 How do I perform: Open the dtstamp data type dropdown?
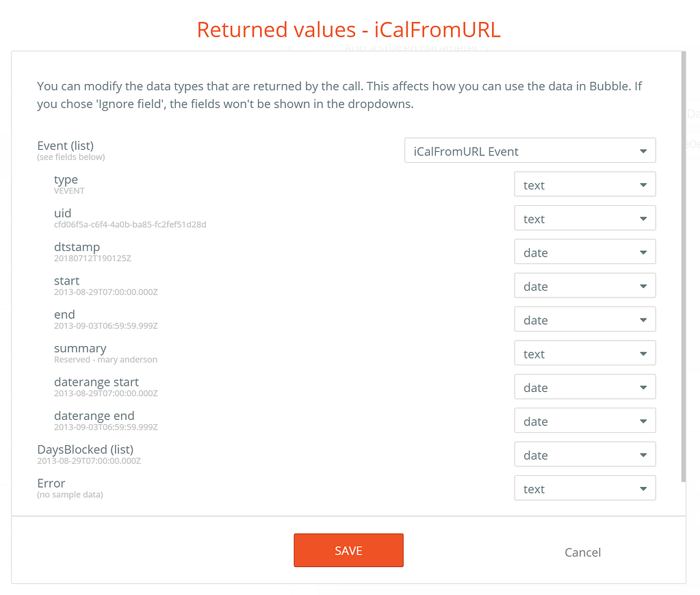pos(584,252)
